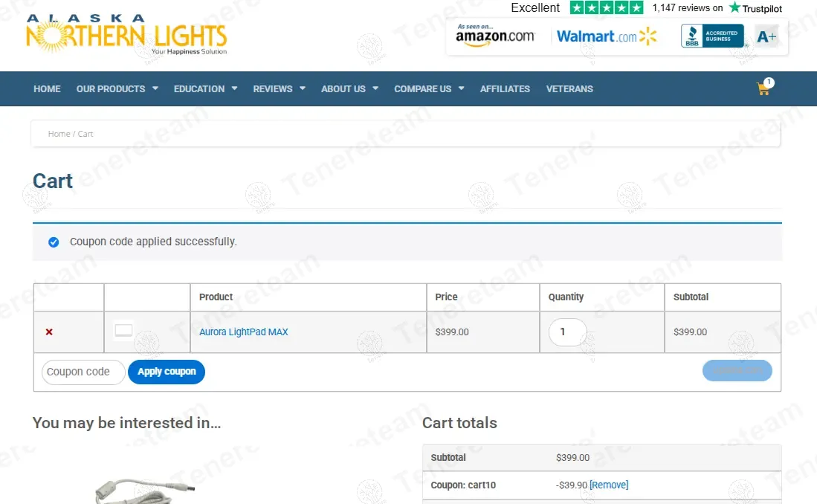Expand the Education dropdown arrow

(x=234, y=88)
